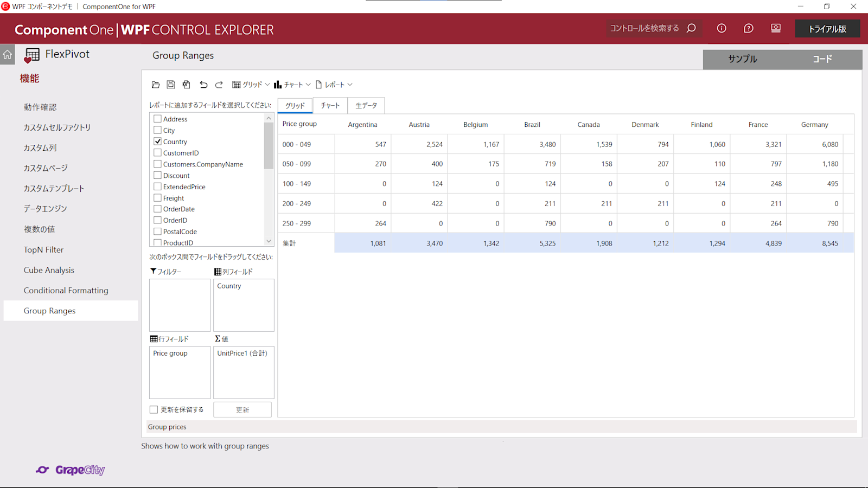Screen dimensions: 868x488
Task: Save the current pivot view
Action: pos(171,85)
